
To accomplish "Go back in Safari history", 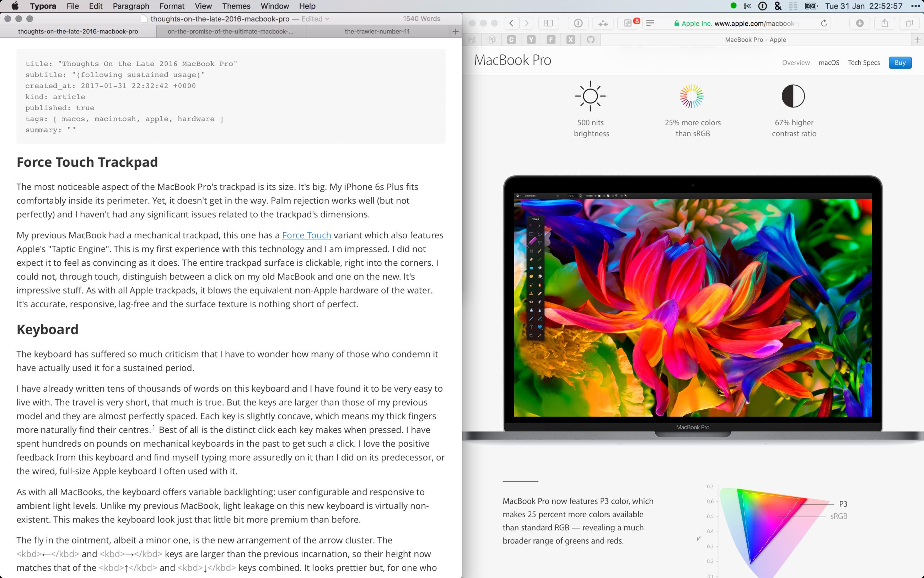I will (511, 23).
